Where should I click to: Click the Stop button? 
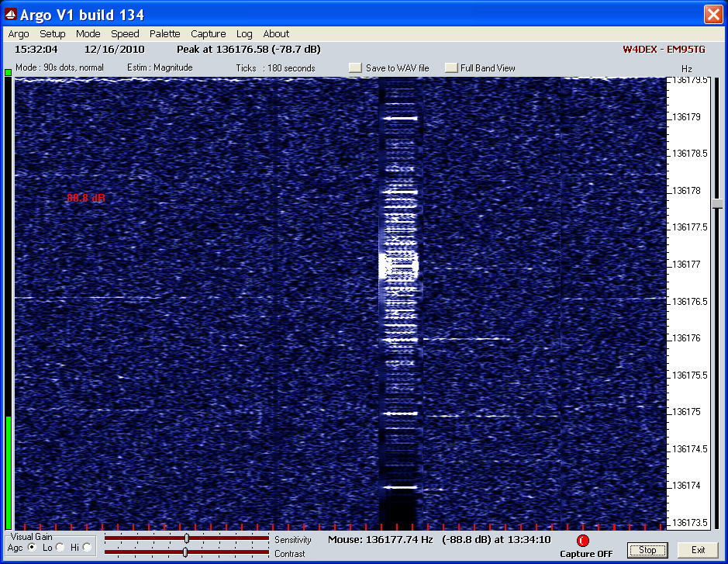(x=647, y=550)
